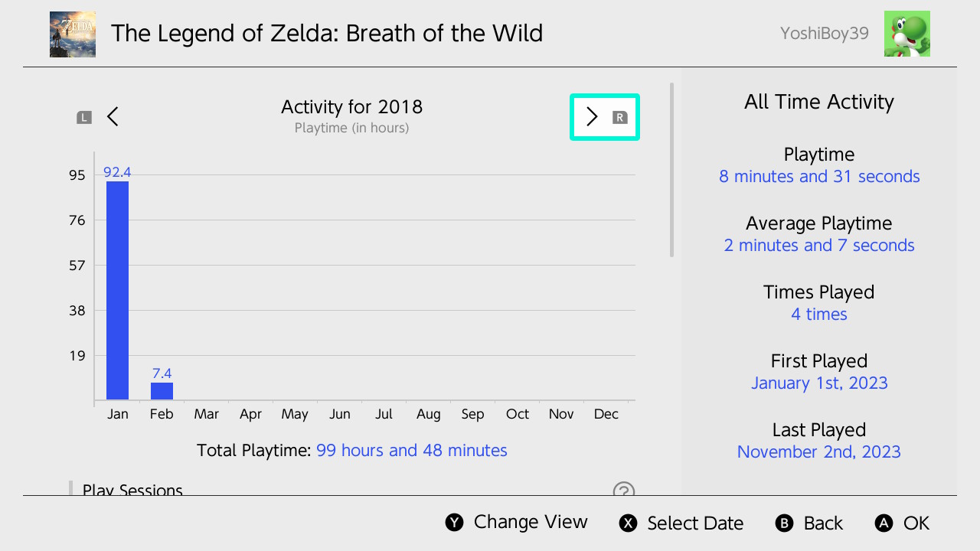Image resolution: width=980 pixels, height=551 pixels.
Task: Click the Activity for 2018 title
Action: coord(351,106)
